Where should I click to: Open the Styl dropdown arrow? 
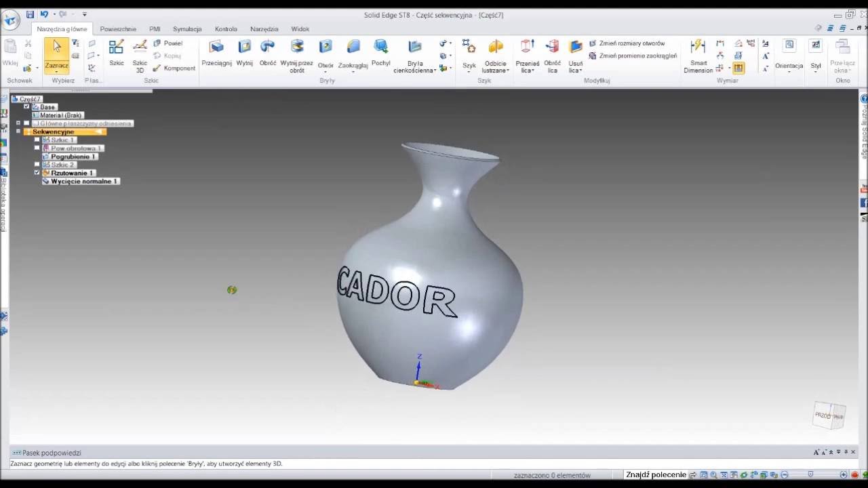tap(816, 72)
